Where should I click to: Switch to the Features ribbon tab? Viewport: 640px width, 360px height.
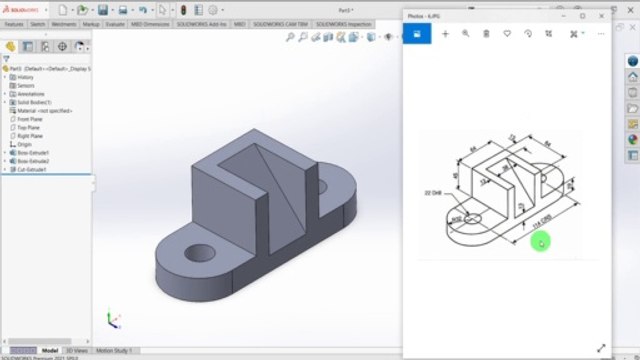[x=14, y=24]
